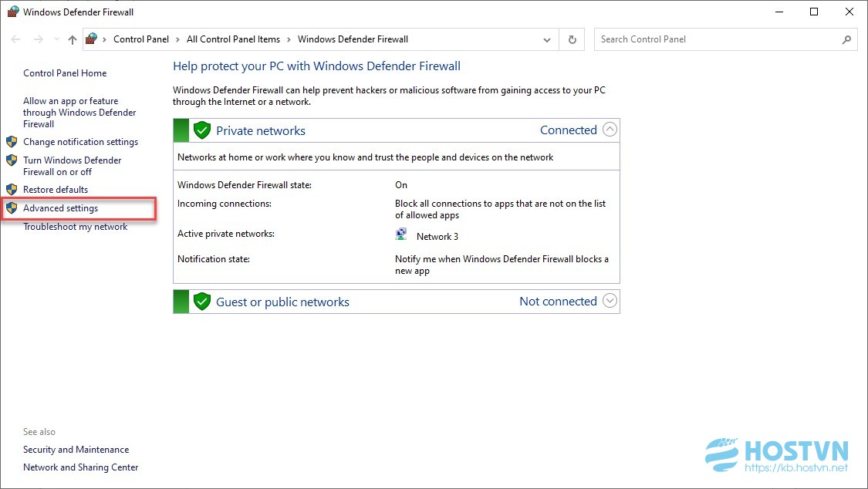Click the Active private networks label

point(226,234)
